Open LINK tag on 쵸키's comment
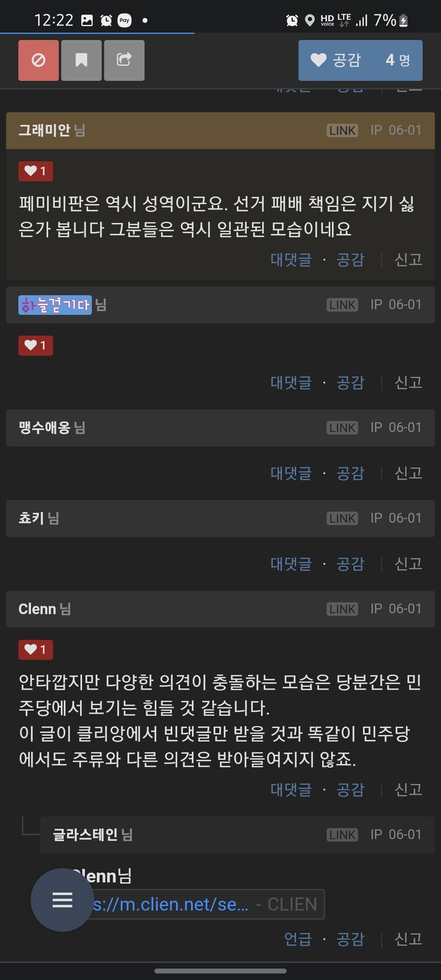Image resolution: width=441 pixels, height=980 pixels. click(342, 518)
